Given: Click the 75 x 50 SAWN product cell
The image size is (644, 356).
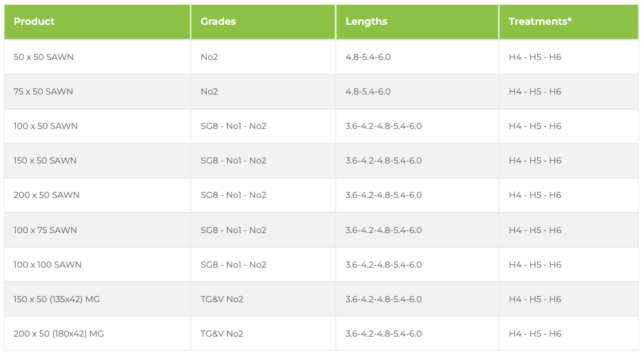Looking at the screenshot, I should coord(43,91).
